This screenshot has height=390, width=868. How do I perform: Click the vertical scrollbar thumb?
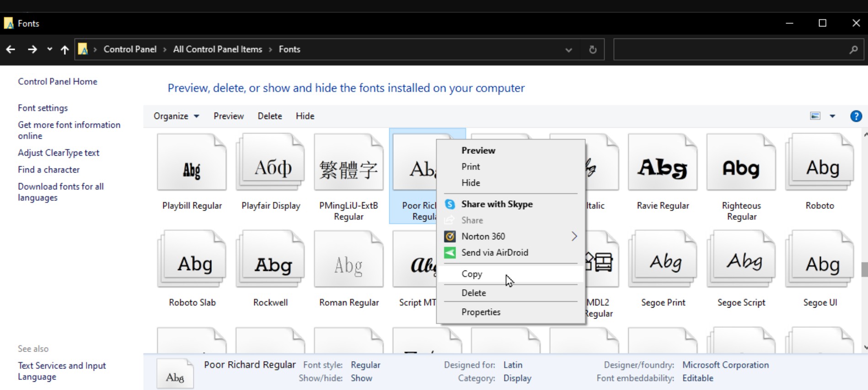[864, 269]
